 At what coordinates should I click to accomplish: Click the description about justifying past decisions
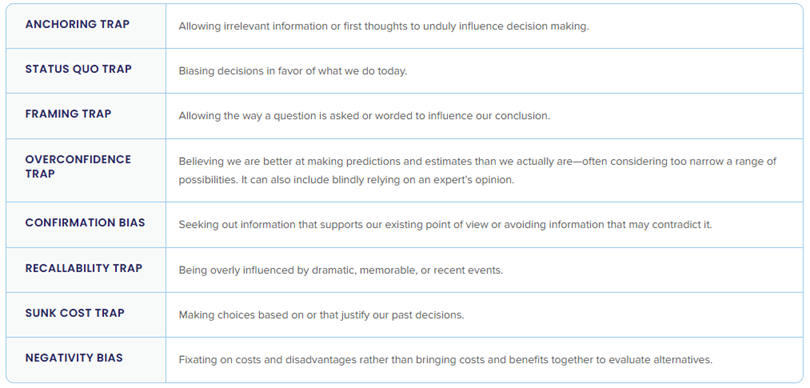[x=321, y=315]
